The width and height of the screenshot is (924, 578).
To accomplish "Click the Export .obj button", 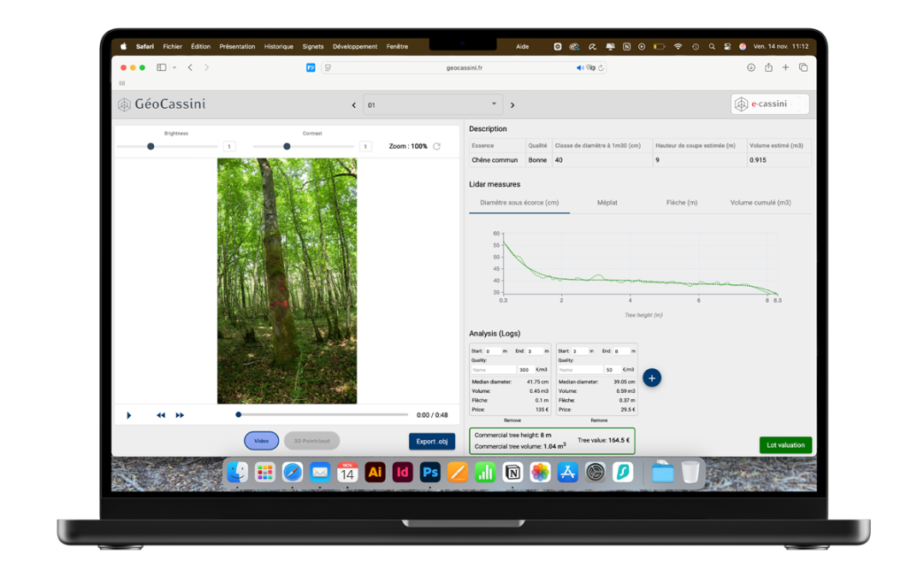I will (432, 441).
